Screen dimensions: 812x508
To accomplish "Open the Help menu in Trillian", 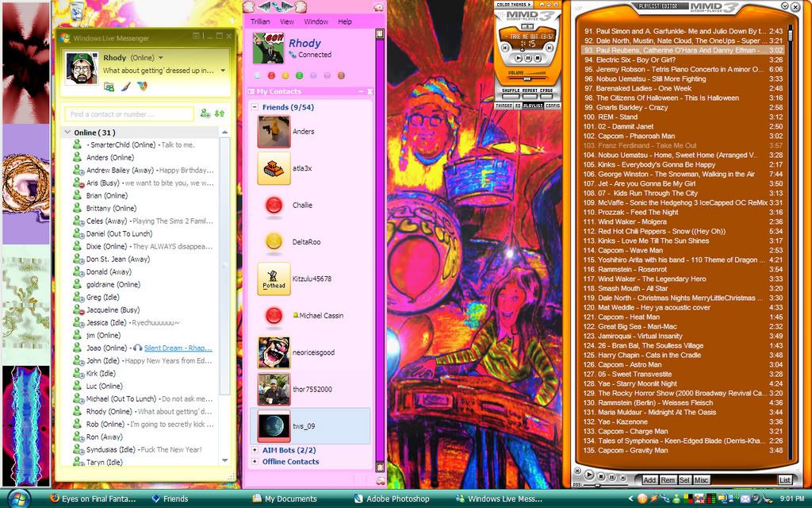I will tap(345, 21).
